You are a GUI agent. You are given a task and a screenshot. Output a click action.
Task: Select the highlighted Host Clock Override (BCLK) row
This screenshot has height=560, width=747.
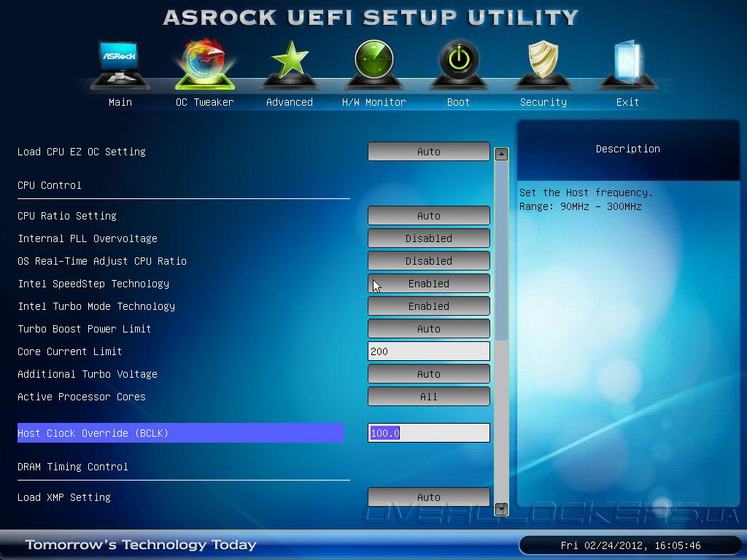point(181,433)
